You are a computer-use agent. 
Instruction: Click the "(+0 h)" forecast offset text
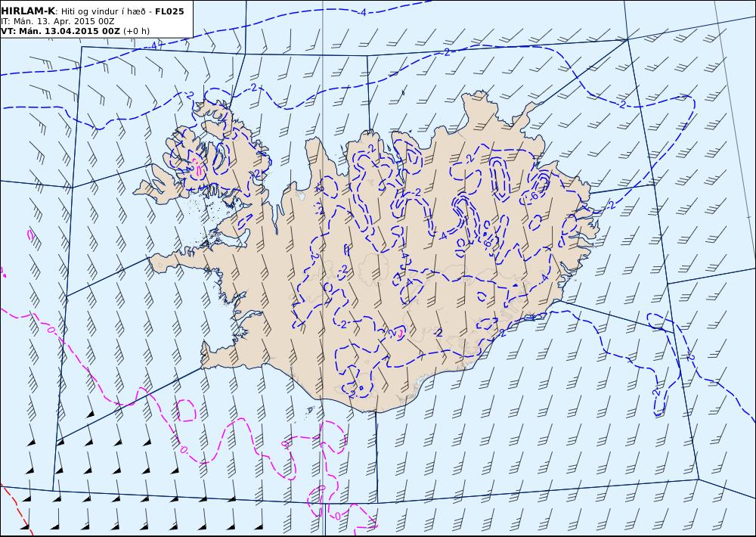click(x=136, y=31)
